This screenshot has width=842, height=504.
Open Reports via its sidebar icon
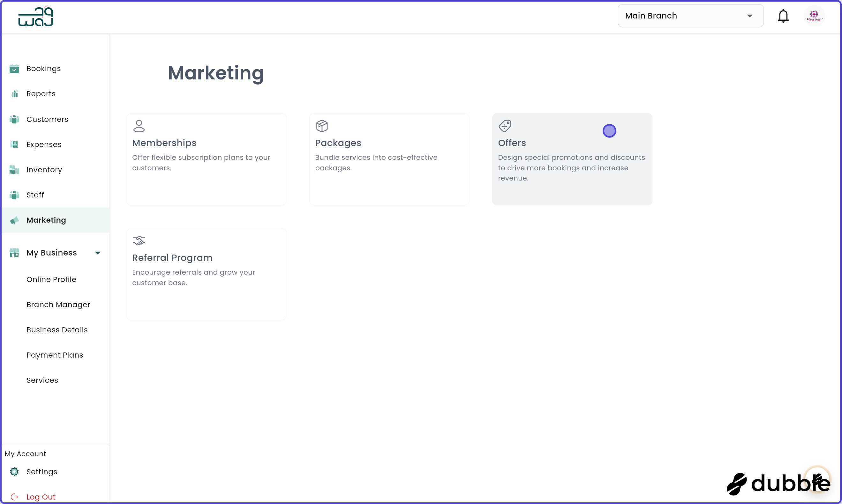(14, 94)
